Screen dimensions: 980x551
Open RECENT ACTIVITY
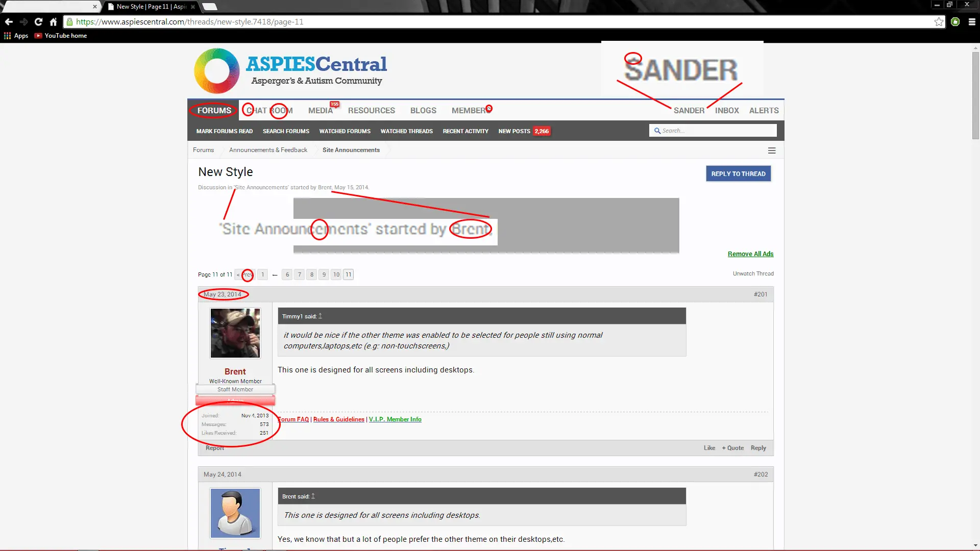pyautogui.click(x=465, y=131)
